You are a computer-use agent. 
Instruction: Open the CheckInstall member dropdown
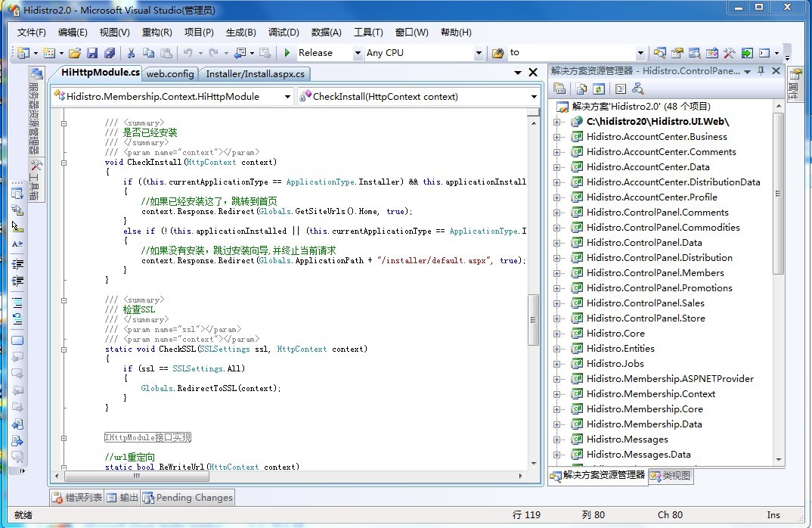point(534,97)
